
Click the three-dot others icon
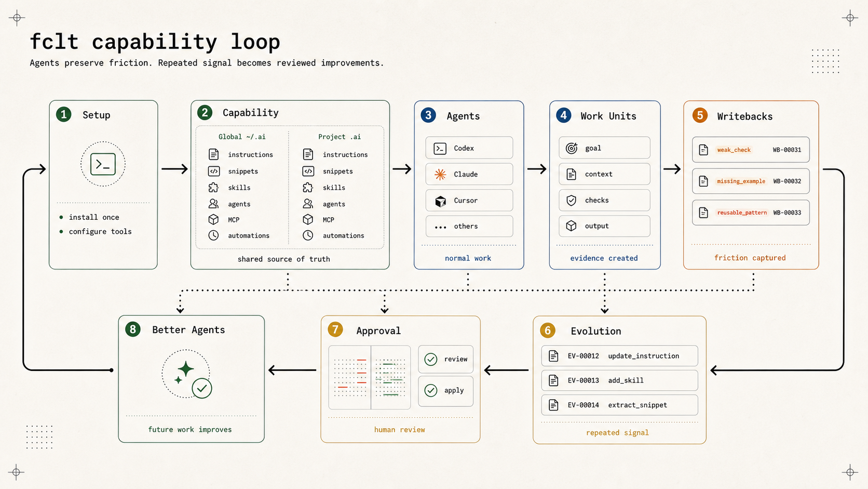(x=440, y=227)
